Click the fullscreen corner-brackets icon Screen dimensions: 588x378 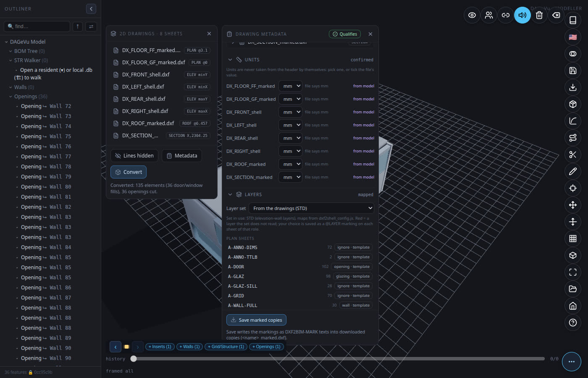(573, 272)
